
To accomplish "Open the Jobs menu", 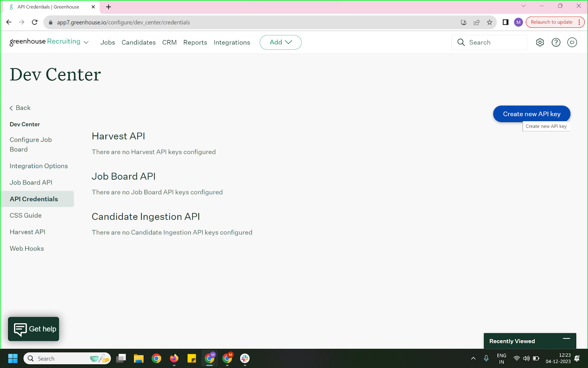I will pyautogui.click(x=108, y=43).
